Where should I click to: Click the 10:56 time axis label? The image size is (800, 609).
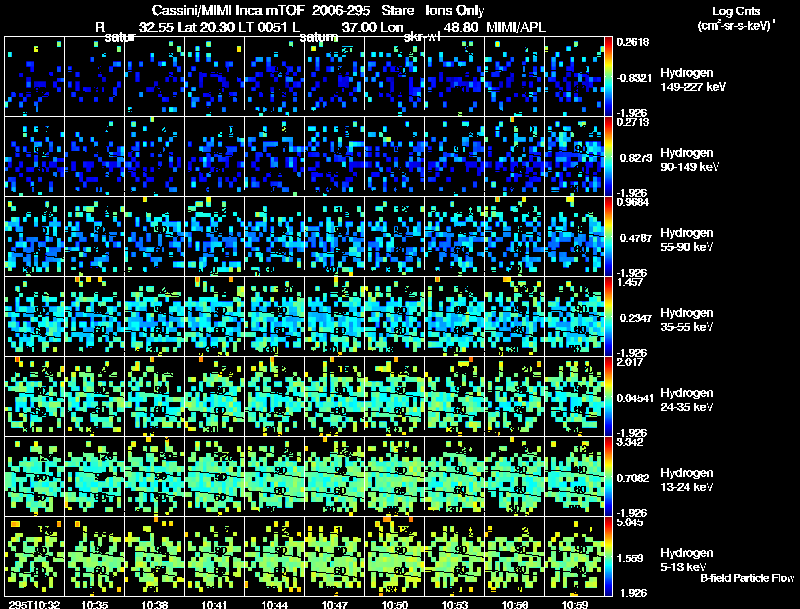pos(515,604)
